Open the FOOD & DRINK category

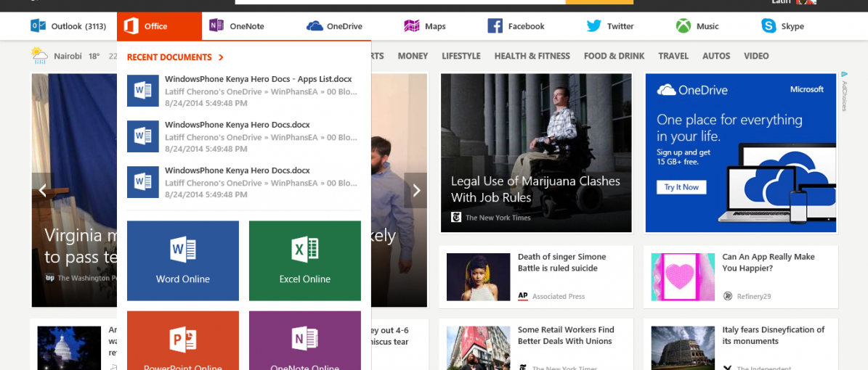tap(614, 56)
